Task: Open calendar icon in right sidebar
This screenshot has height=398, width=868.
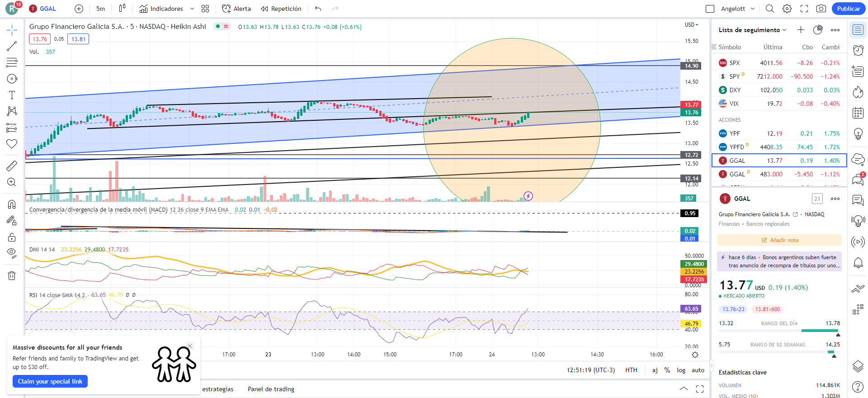Action: coord(858,113)
